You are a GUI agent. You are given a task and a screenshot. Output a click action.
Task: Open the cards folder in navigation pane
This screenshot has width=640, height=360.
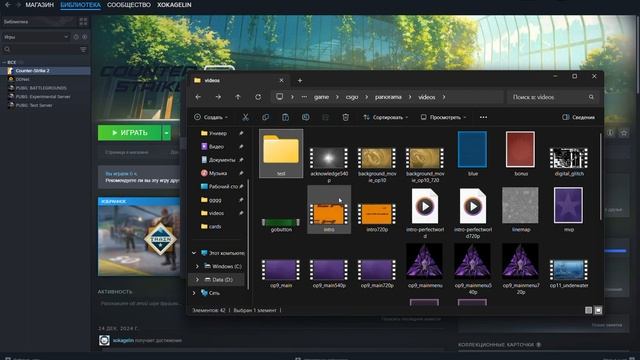[215, 227]
